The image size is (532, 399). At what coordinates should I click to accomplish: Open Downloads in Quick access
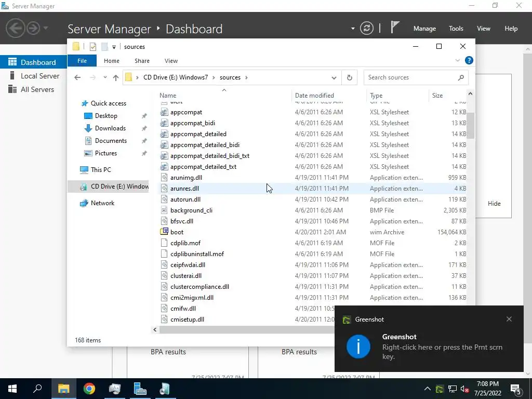110,128
